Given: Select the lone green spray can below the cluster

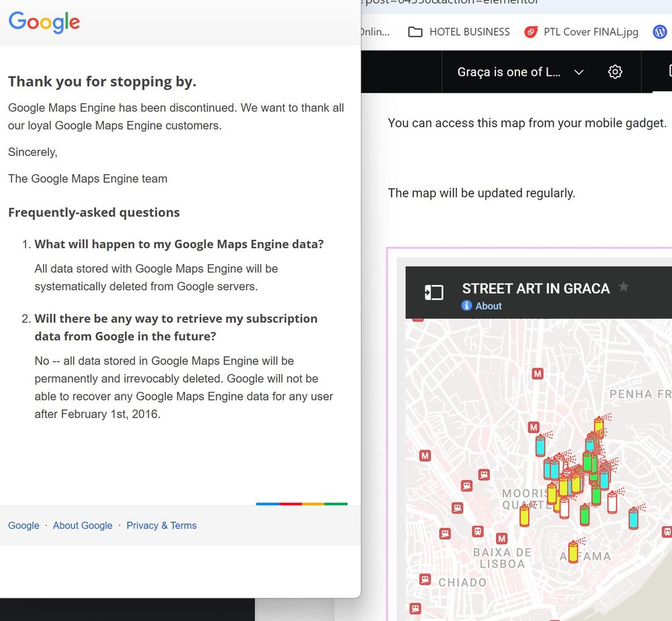Looking at the screenshot, I should coord(585,515).
